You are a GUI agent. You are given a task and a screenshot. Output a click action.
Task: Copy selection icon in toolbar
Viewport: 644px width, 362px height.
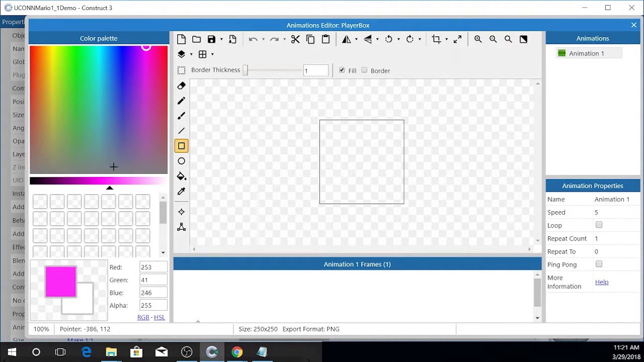pos(310,39)
